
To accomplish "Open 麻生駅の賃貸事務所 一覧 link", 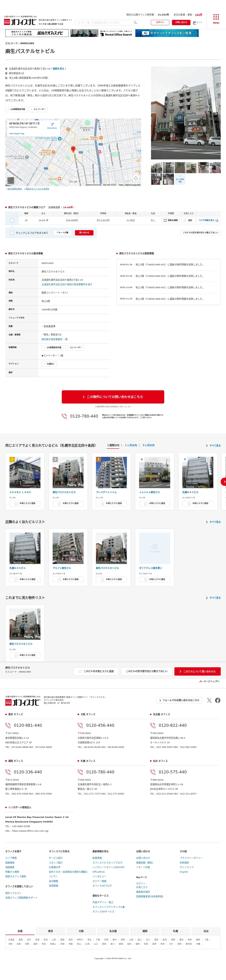I will tap(55, 339).
